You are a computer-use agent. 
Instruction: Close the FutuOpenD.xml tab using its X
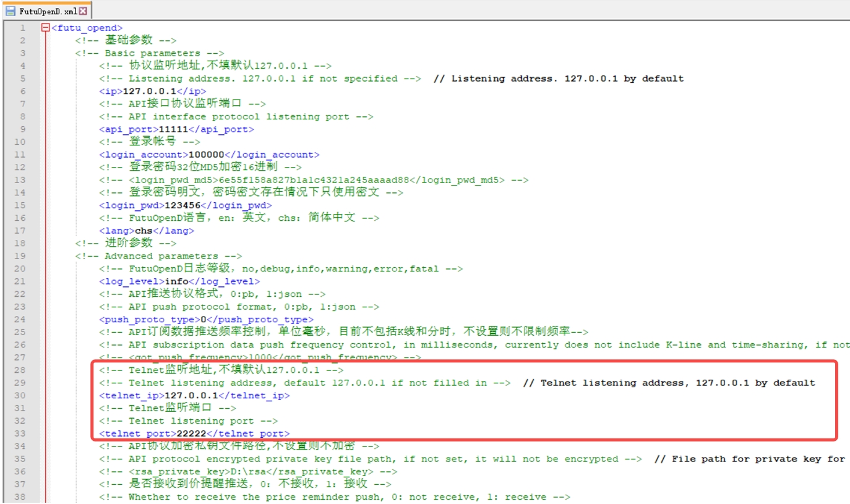83,11
